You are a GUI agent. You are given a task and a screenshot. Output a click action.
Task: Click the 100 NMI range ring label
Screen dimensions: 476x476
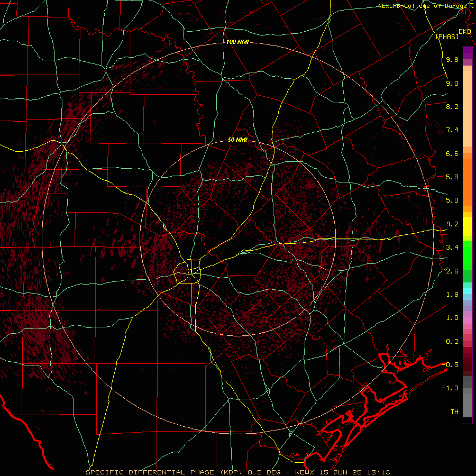pos(237,42)
